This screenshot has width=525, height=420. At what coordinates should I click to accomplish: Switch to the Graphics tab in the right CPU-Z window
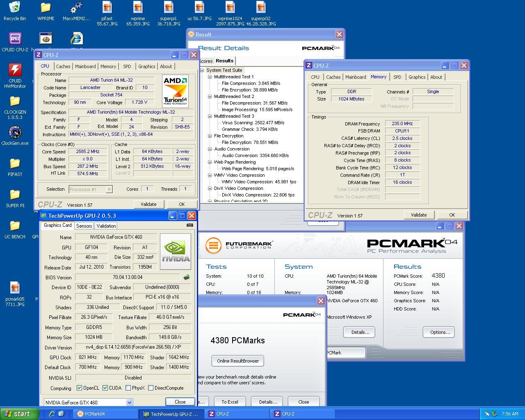pos(417,77)
